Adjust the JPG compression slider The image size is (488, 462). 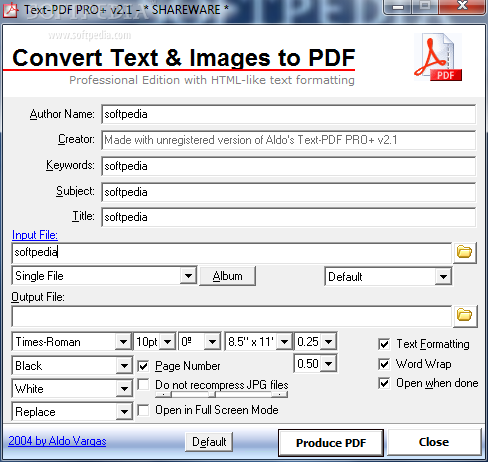[221, 395]
